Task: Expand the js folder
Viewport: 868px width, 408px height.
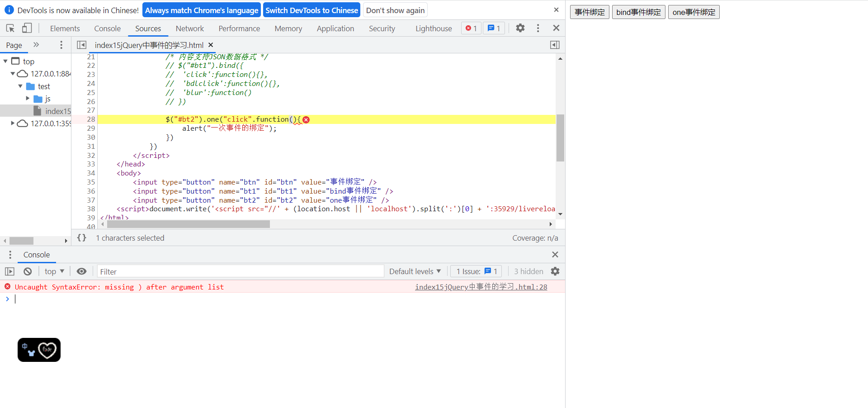Action: (28, 98)
